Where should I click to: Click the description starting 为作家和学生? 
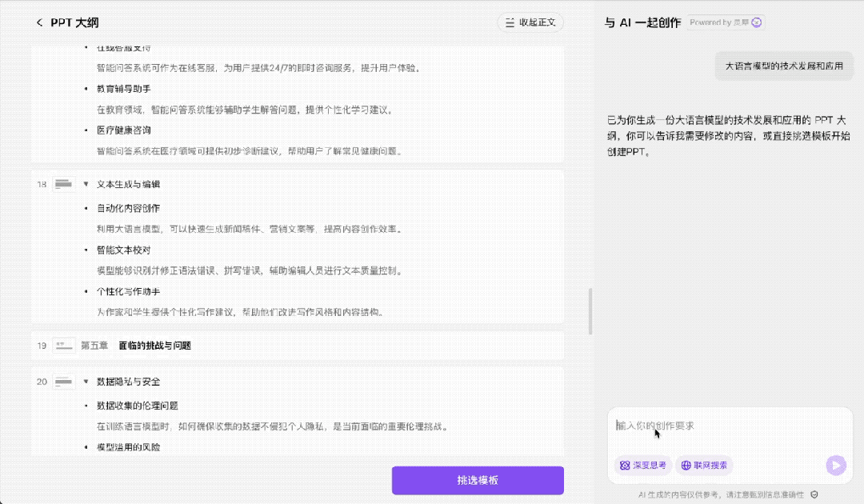point(240,312)
